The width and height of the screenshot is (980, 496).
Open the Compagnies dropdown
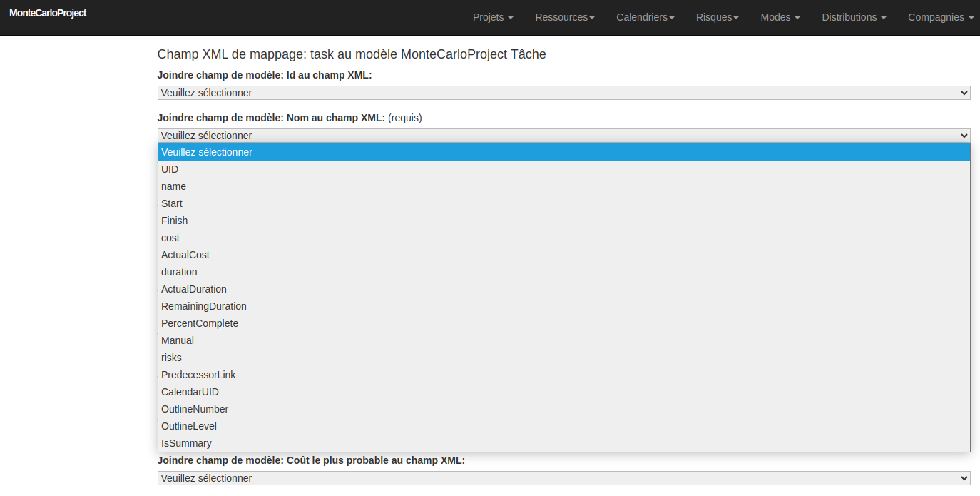[x=940, y=17]
